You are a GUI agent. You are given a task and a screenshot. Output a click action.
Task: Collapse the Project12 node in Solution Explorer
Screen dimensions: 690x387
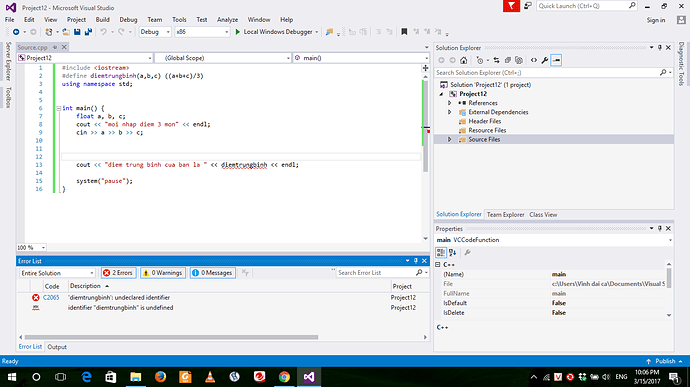point(441,94)
